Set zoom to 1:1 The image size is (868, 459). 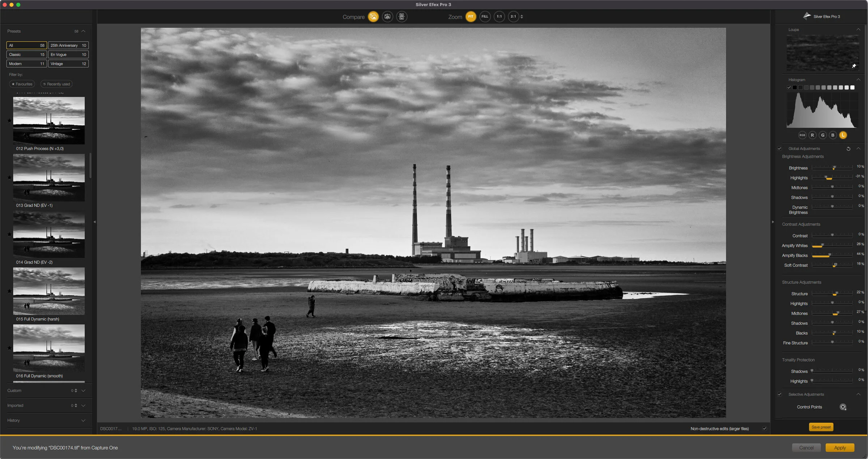click(499, 17)
